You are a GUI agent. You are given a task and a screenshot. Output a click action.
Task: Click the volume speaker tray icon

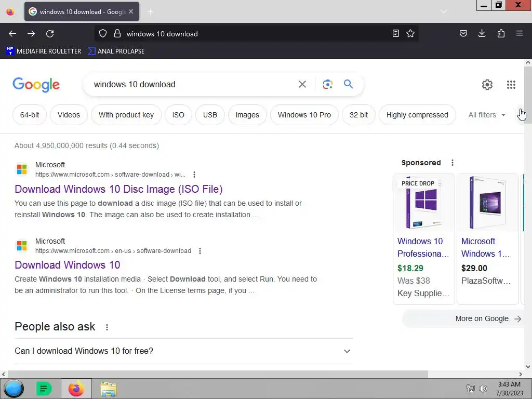(483, 389)
